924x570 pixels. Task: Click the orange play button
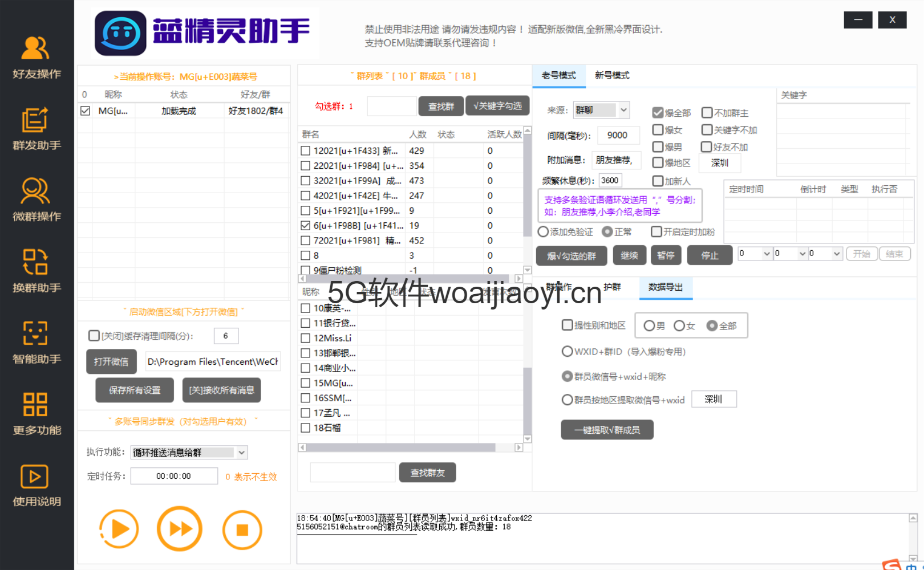click(x=119, y=530)
